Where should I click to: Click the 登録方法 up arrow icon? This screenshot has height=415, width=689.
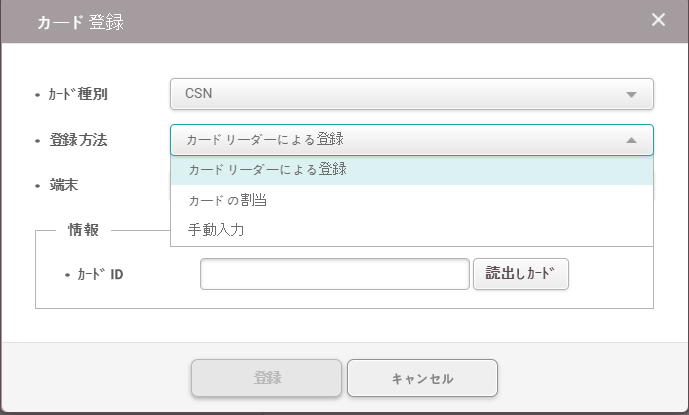[x=631, y=140]
